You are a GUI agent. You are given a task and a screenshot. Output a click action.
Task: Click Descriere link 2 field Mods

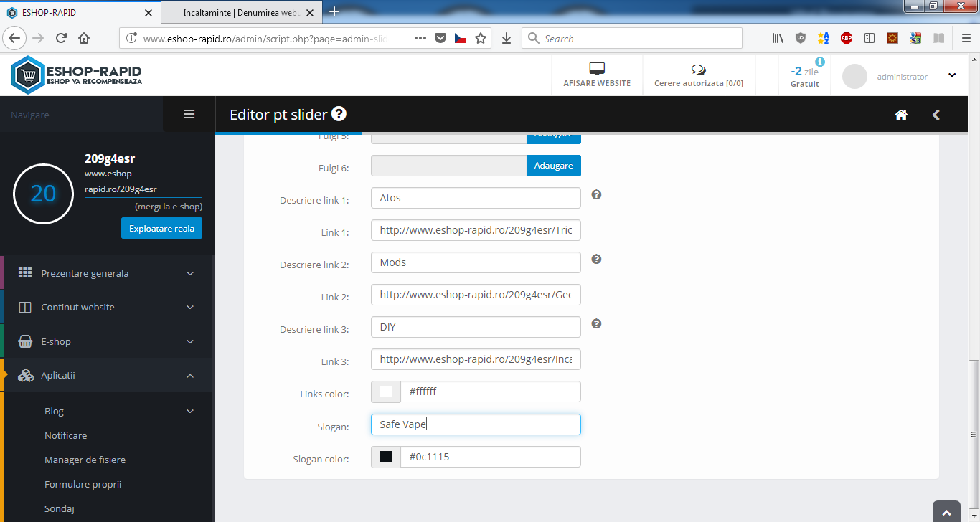[476, 262]
